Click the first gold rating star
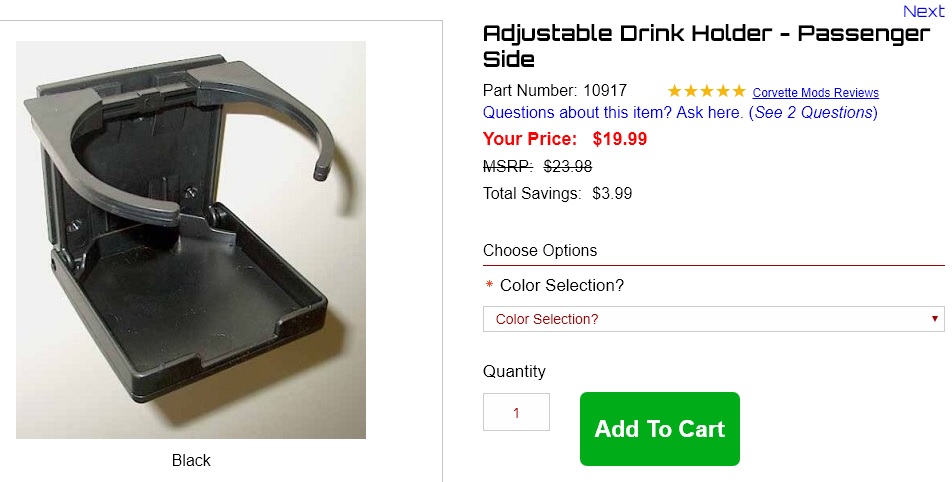 (x=675, y=91)
